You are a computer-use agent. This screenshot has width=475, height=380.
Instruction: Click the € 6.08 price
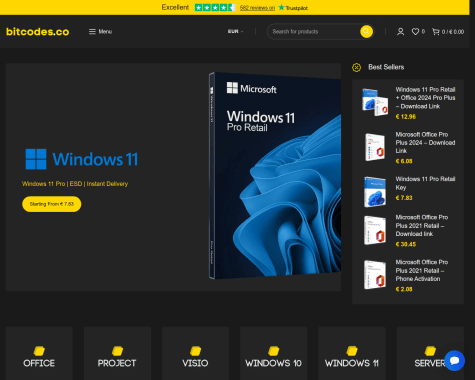tap(404, 161)
